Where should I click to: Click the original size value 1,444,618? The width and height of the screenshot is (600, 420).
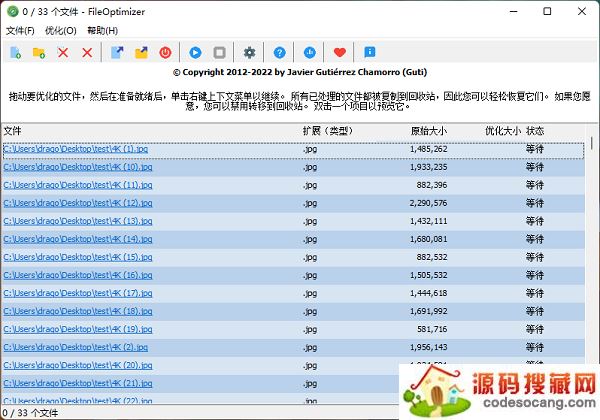429,293
